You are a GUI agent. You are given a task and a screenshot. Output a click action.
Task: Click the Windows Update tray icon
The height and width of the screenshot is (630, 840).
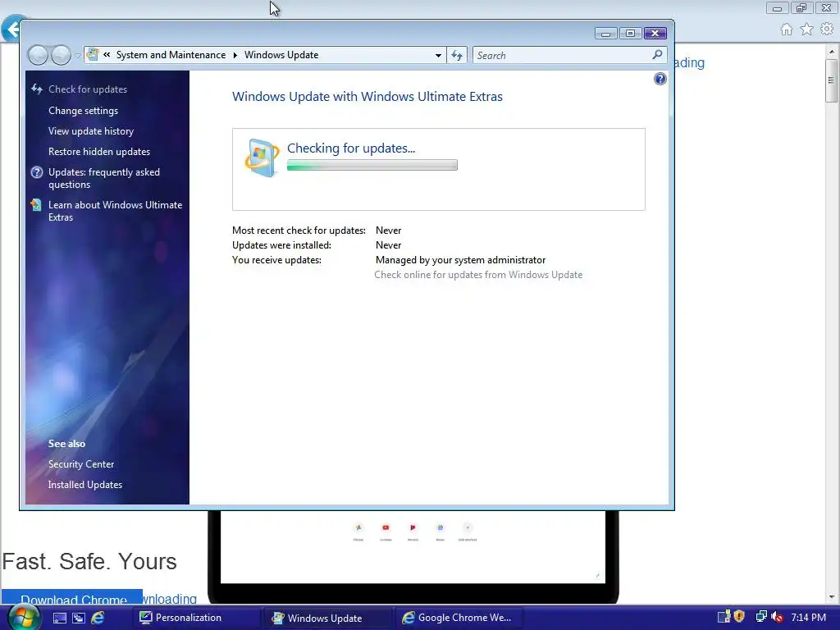[x=724, y=617]
